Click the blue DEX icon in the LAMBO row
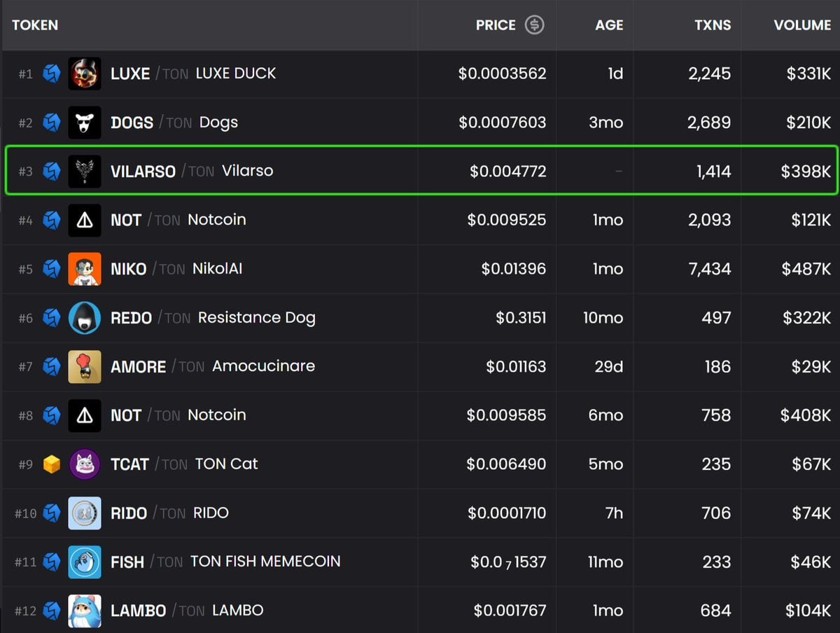The width and height of the screenshot is (840, 633). click(51, 611)
